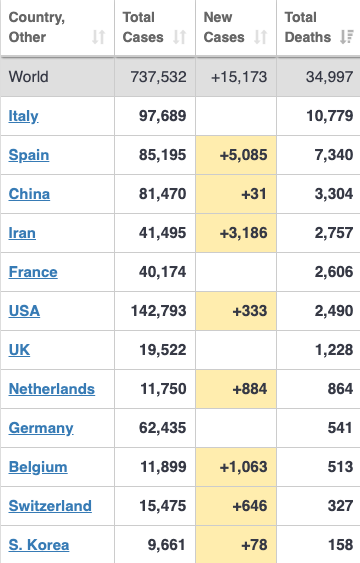Sort by Total Cases arrow icon
Image resolution: width=360 pixels, height=563 pixels.
point(179,37)
